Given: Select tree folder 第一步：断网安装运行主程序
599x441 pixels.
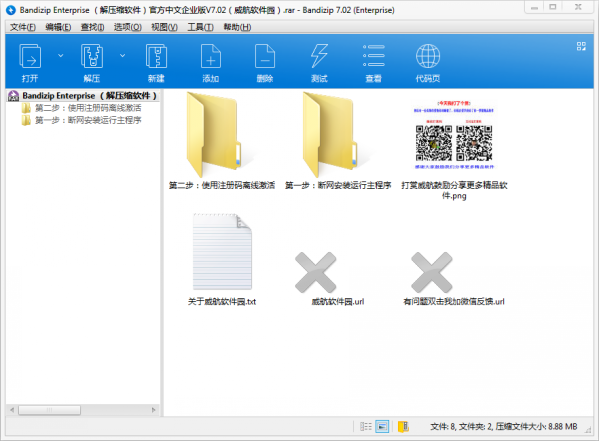Looking at the screenshot, I should click(81, 120).
